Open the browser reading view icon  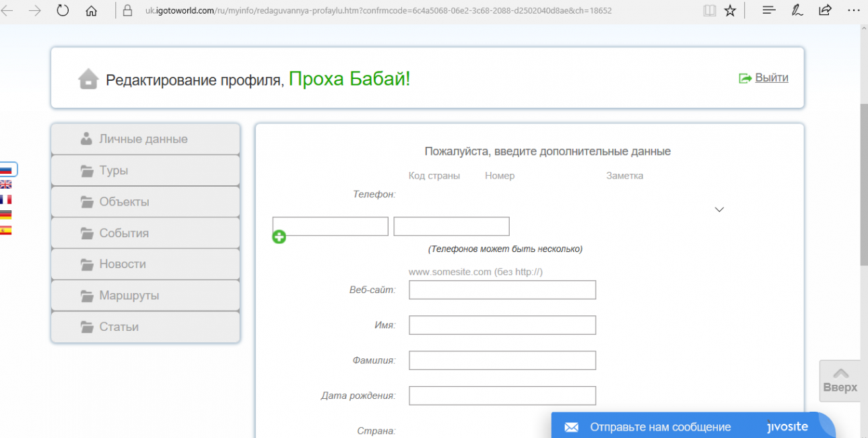pyautogui.click(x=708, y=11)
